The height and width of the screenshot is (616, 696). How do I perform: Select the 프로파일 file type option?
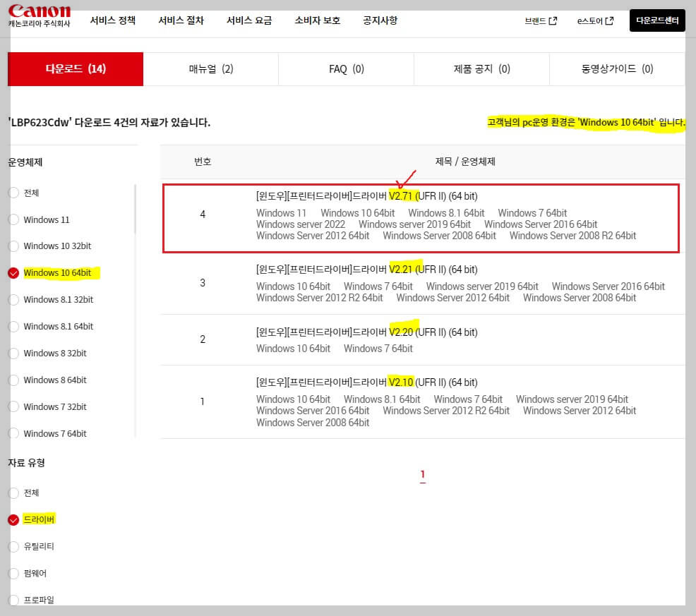coord(13,600)
